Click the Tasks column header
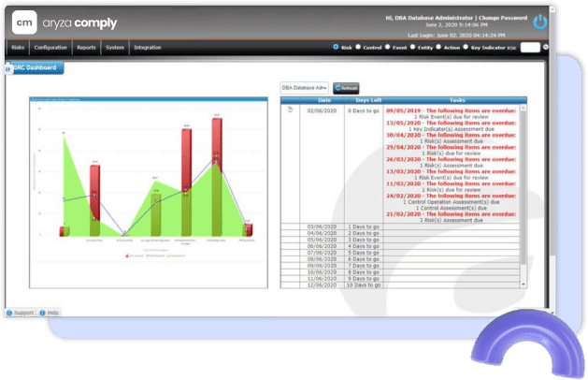The width and height of the screenshot is (588, 380). [x=457, y=100]
